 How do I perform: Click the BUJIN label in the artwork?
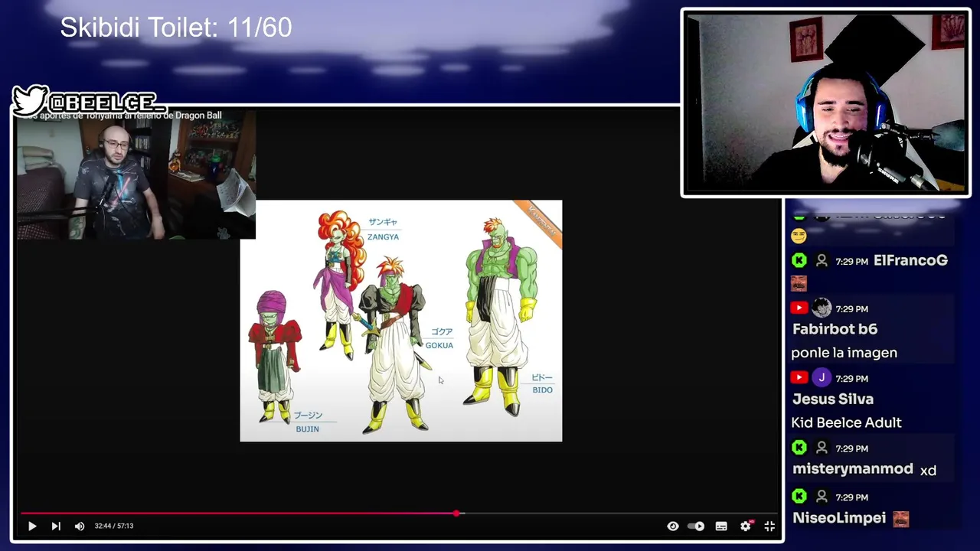pos(307,429)
